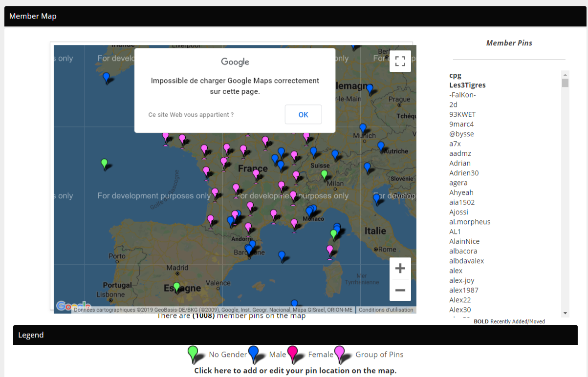Select member Alex22 in list

click(460, 300)
